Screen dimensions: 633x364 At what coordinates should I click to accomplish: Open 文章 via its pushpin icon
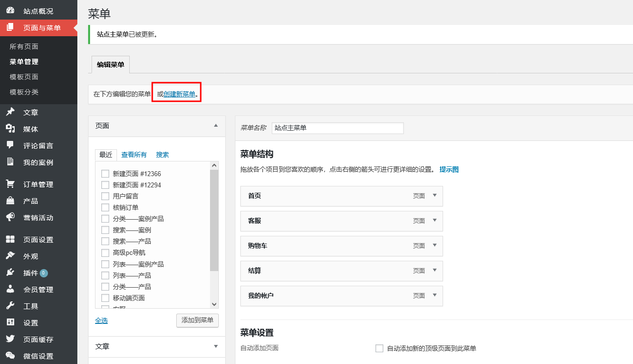coord(10,112)
